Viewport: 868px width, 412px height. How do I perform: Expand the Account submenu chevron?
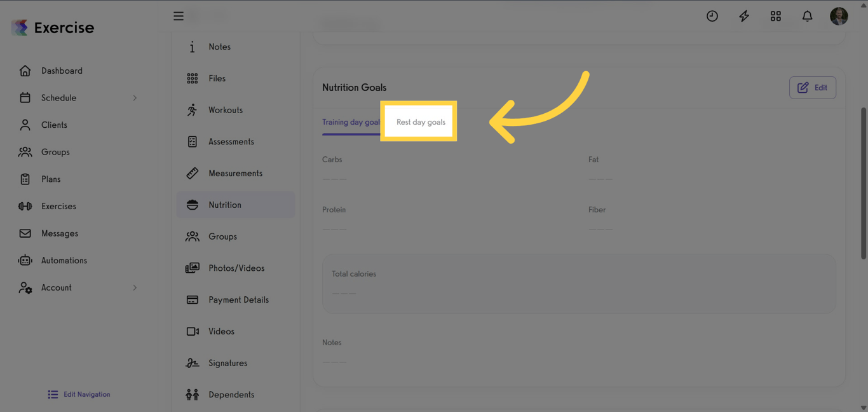coord(135,287)
